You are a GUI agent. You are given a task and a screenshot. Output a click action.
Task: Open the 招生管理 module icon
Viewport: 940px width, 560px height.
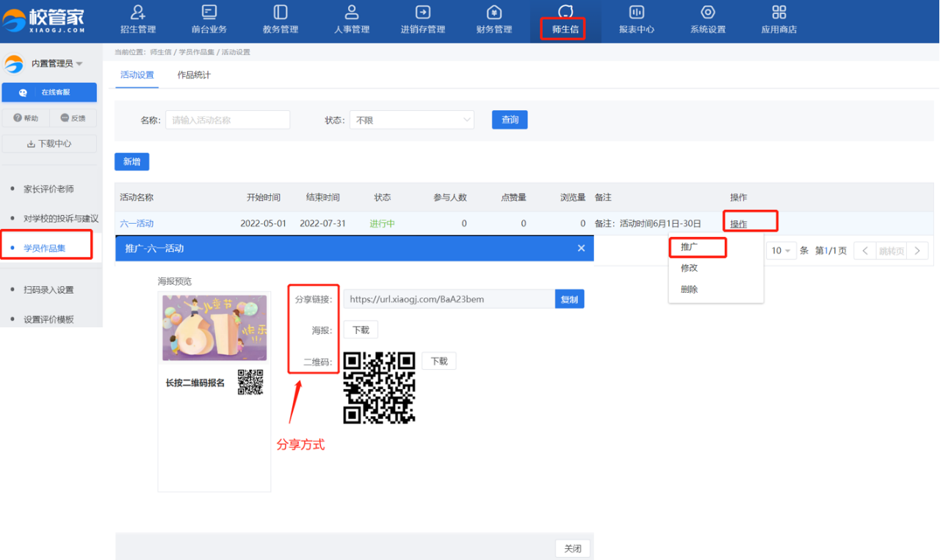138,12
